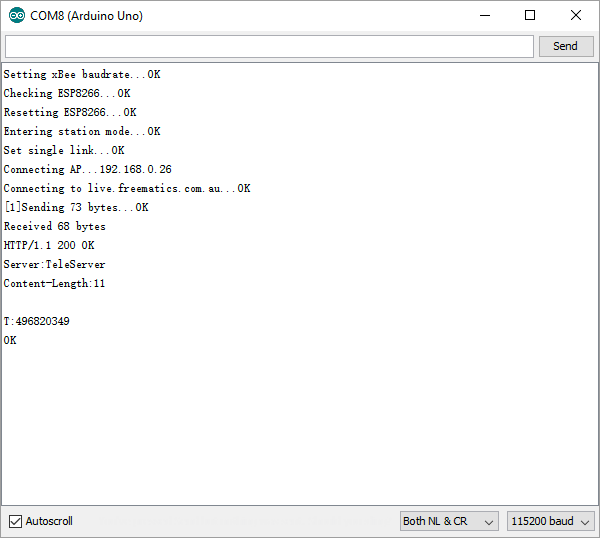Click the 'Connecting to live.freematics.com.au' line
Image resolution: width=600 pixels, height=538 pixels.
(x=127, y=189)
